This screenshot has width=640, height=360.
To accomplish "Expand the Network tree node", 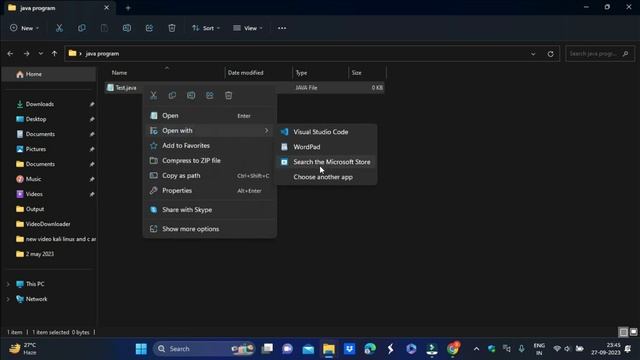I will point(8,299).
